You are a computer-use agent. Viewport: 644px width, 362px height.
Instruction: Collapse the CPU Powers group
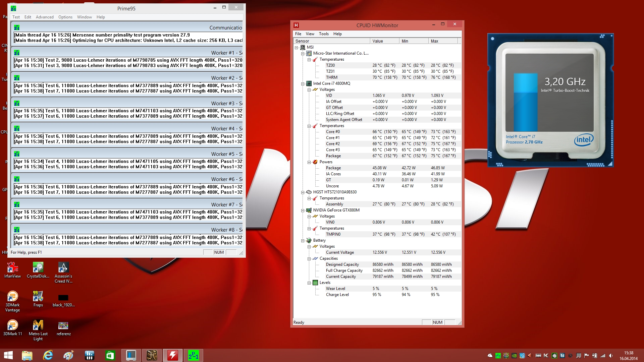point(309,162)
